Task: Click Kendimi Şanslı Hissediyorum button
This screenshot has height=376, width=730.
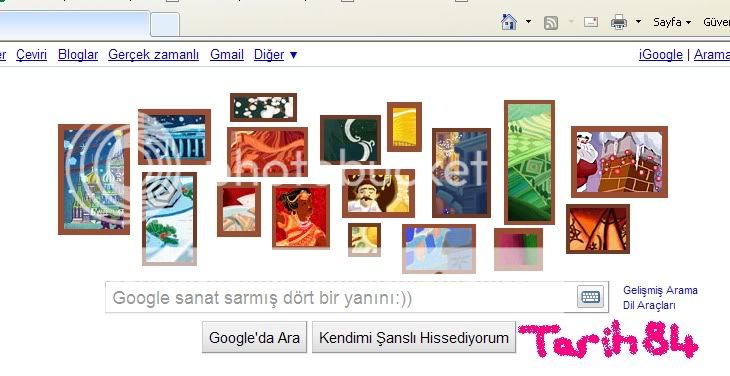Action: click(413, 337)
